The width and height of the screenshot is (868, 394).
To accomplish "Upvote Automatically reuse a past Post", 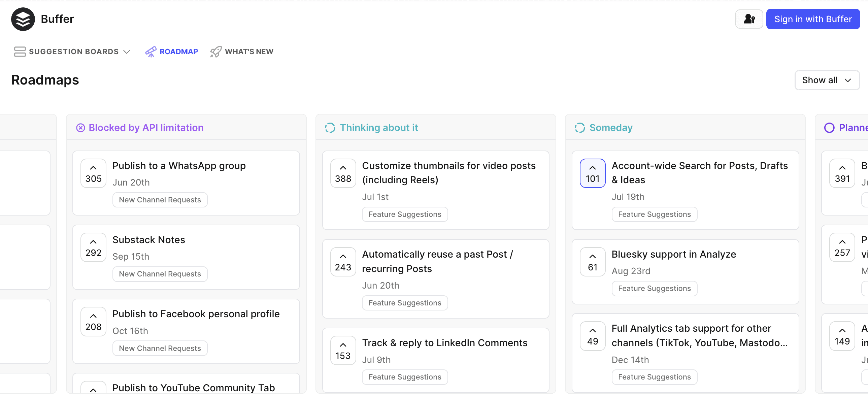I will 343,262.
